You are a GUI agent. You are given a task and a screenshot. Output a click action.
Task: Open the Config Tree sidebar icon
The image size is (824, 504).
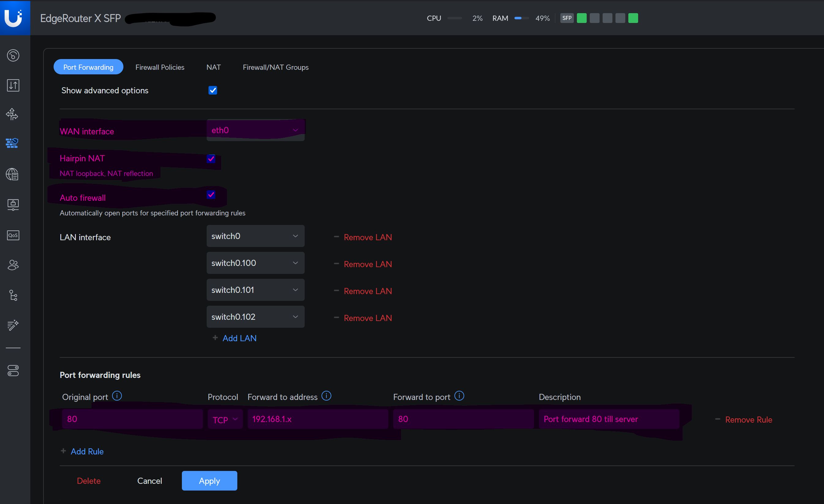coord(13,295)
